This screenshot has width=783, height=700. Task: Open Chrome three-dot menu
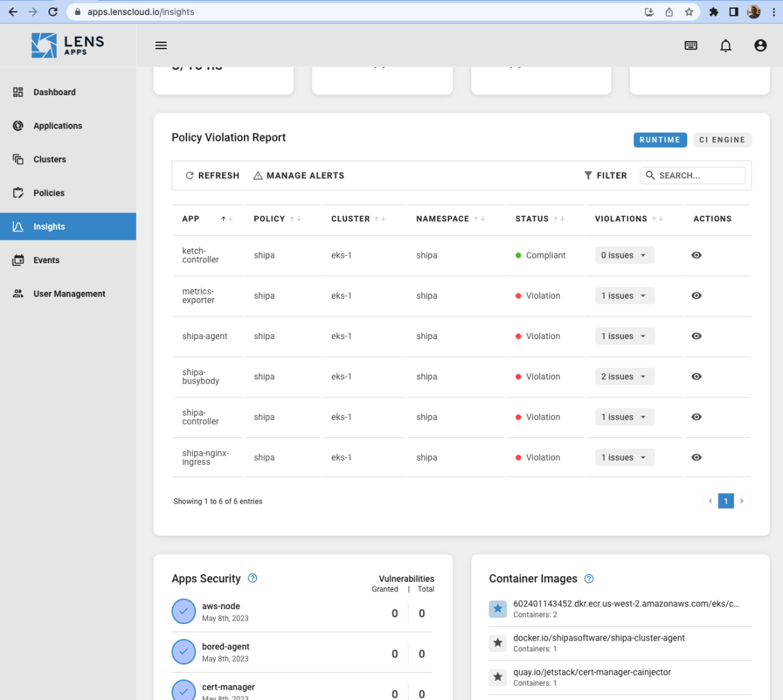[773, 12]
